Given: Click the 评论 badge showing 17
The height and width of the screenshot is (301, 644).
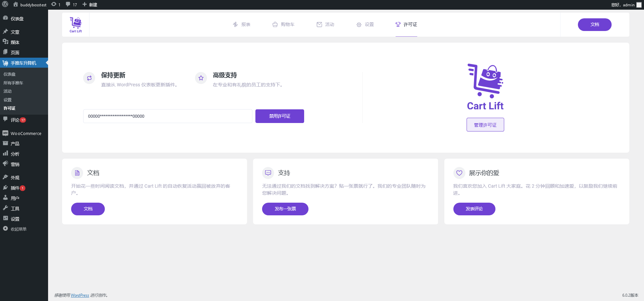Looking at the screenshot, I should (23, 120).
